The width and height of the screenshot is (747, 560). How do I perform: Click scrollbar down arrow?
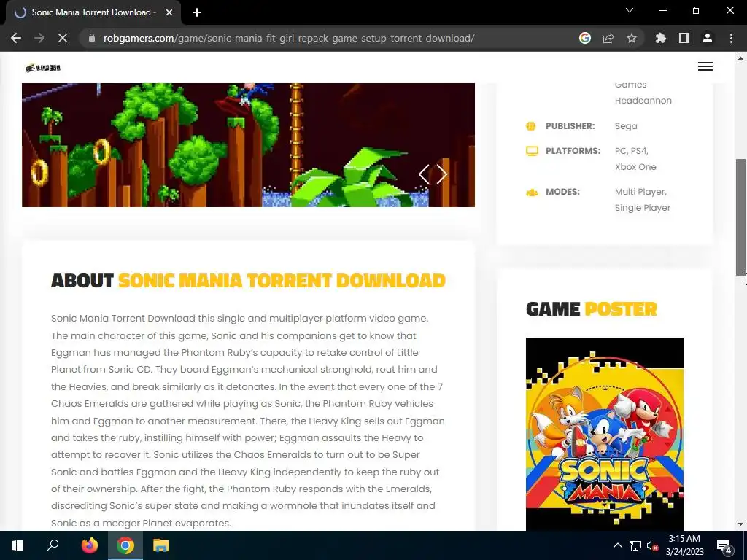(x=740, y=524)
